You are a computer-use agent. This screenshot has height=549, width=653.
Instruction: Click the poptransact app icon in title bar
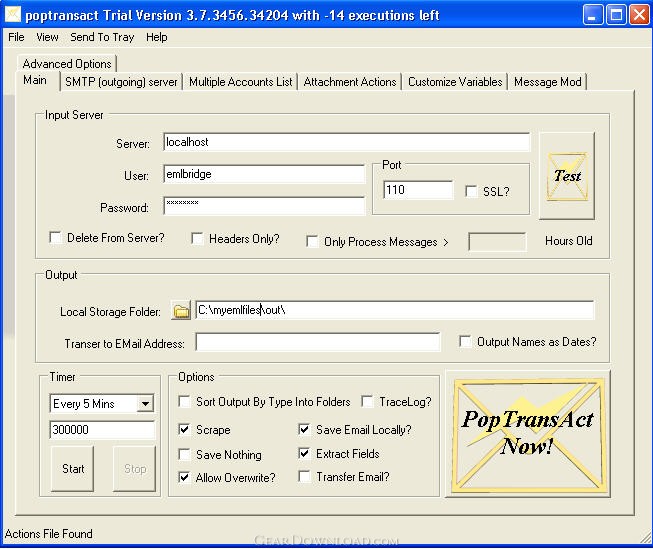pyautogui.click(x=12, y=15)
